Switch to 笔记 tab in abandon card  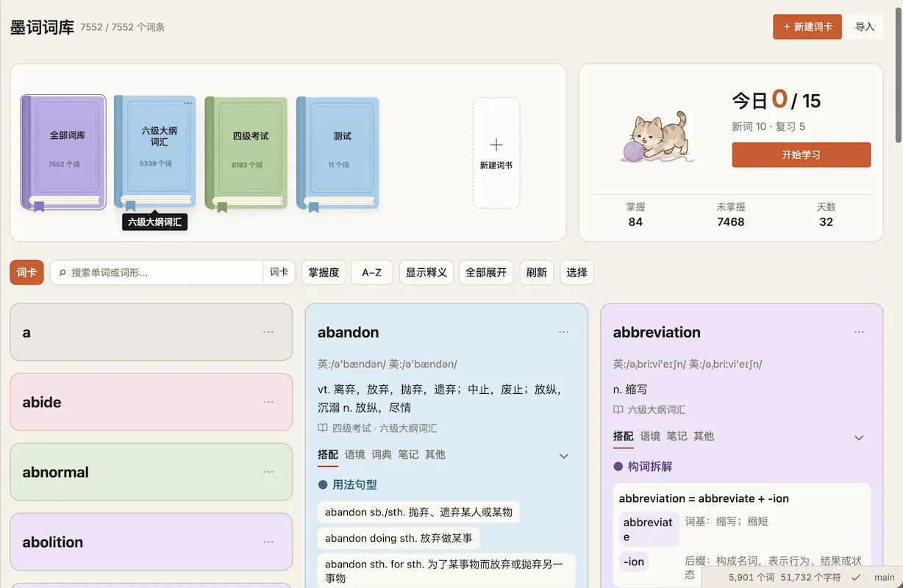(408, 454)
